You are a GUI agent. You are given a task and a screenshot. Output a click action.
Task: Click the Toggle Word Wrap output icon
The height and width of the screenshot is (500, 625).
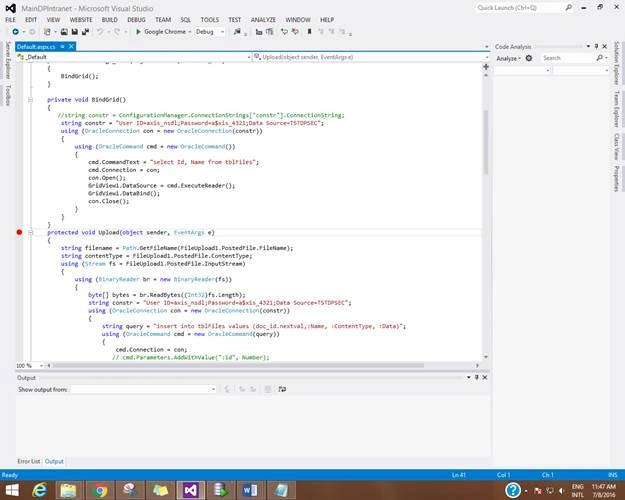tap(282, 389)
